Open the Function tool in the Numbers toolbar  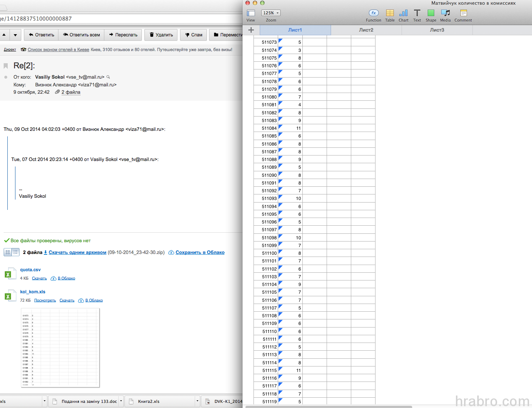pyautogui.click(x=373, y=13)
